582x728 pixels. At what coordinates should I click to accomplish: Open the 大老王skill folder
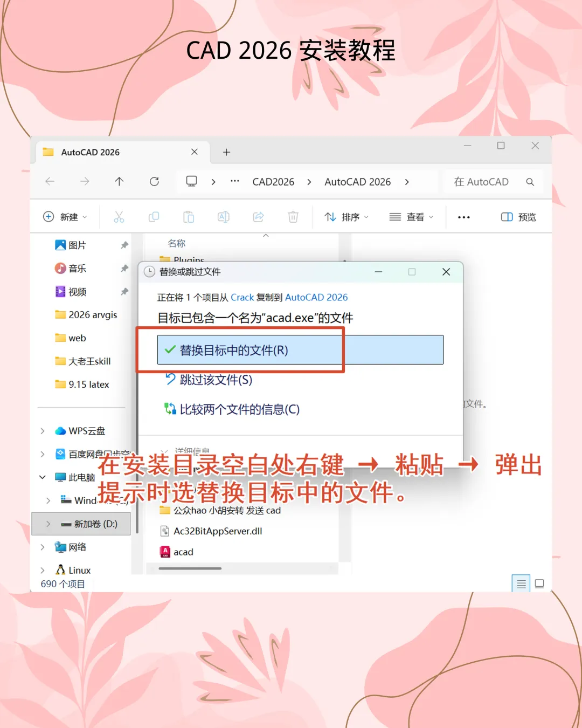coord(83,361)
